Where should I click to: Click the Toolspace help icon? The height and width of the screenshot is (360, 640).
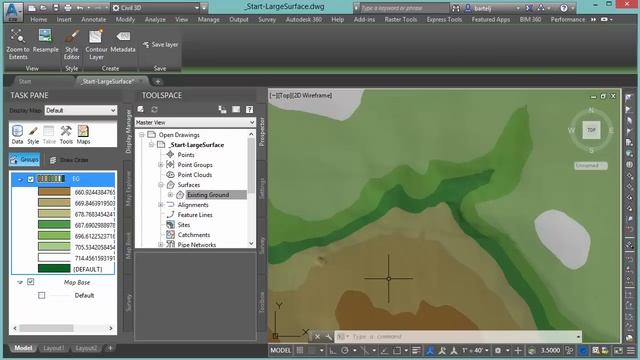point(249,109)
